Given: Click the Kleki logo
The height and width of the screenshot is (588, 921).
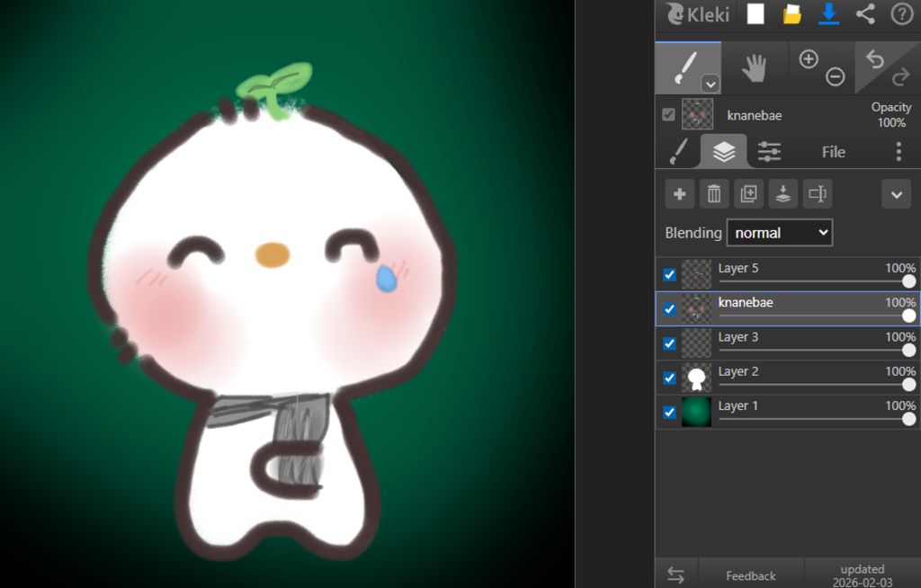Looking at the screenshot, I should click(x=698, y=13).
